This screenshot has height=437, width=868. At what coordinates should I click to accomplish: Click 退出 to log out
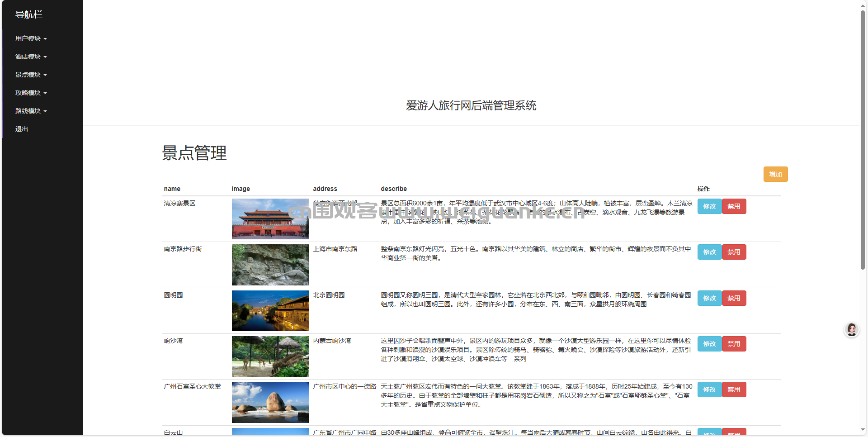click(x=22, y=129)
